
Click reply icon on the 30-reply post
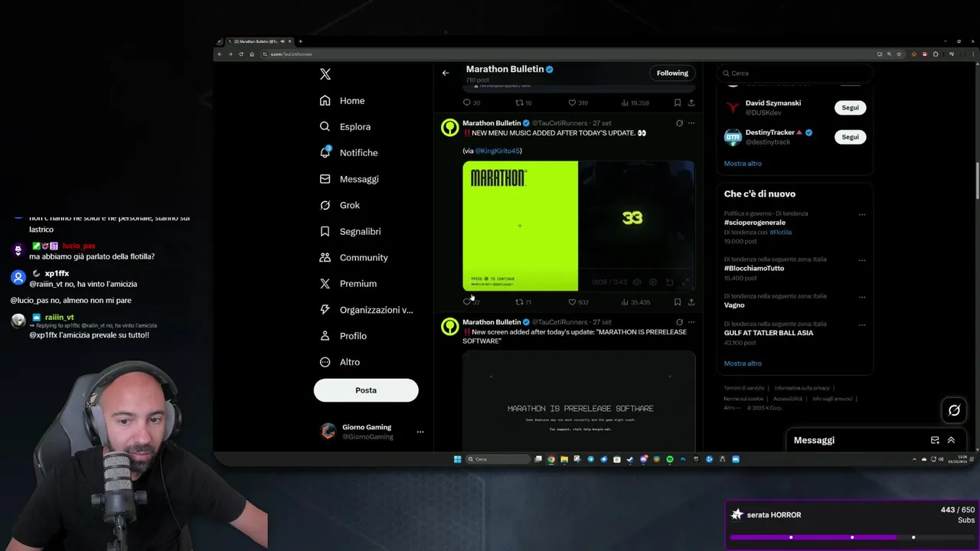[467, 103]
